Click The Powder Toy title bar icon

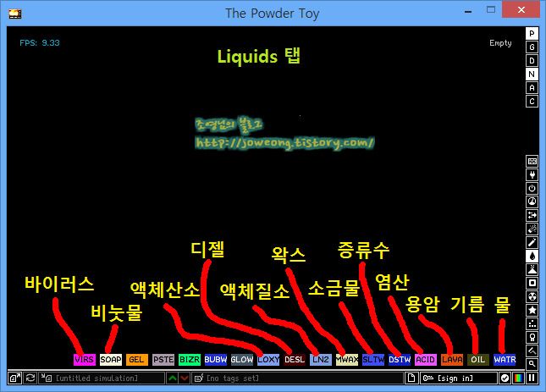[x=15, y=14]
